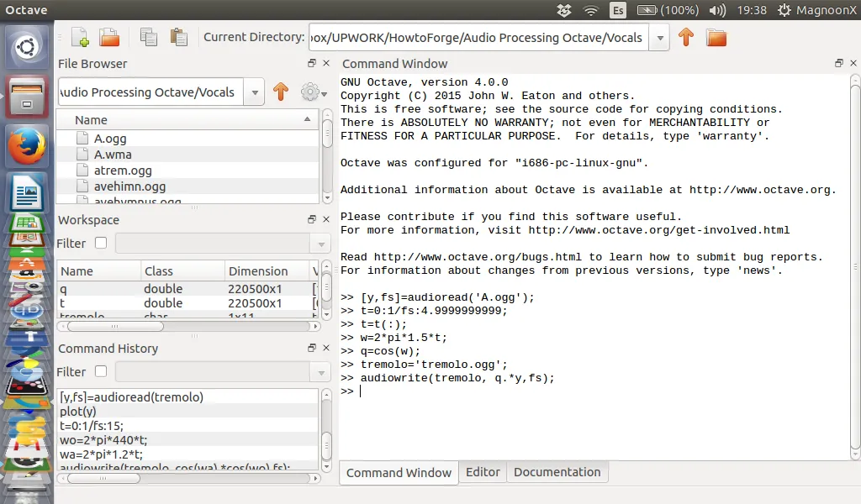Switch to the Editor tab
Viewport: 861px width, 504px height.
pos(483,472)
